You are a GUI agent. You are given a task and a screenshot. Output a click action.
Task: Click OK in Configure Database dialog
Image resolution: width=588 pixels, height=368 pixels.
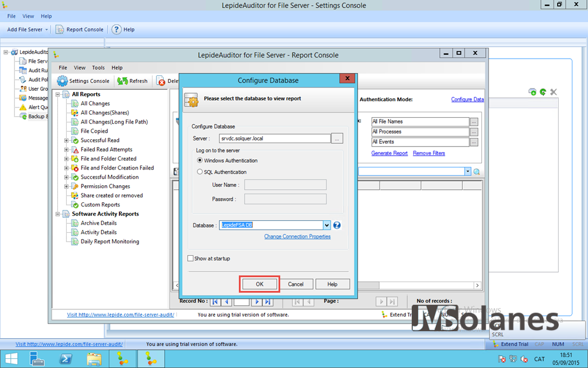(260, 284)
